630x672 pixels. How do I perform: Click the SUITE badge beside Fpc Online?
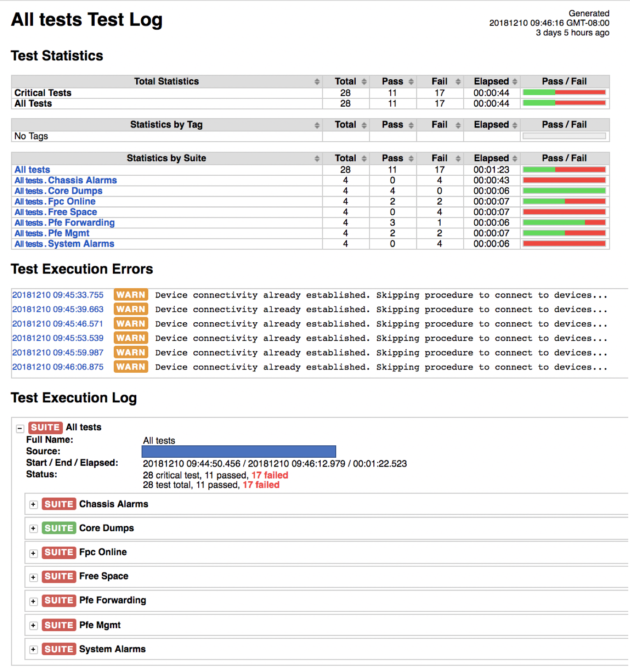59,552
